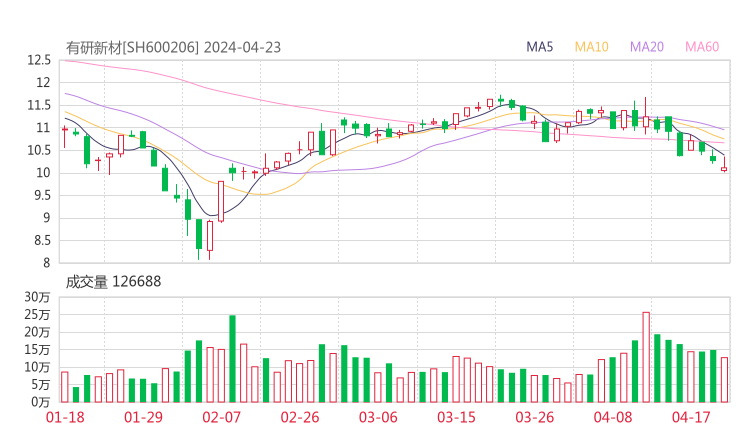Click the stock title 有研新材[SH600206] 2024-04-23
Viewport: 740px width, 440px height.
tap(173, 47)
